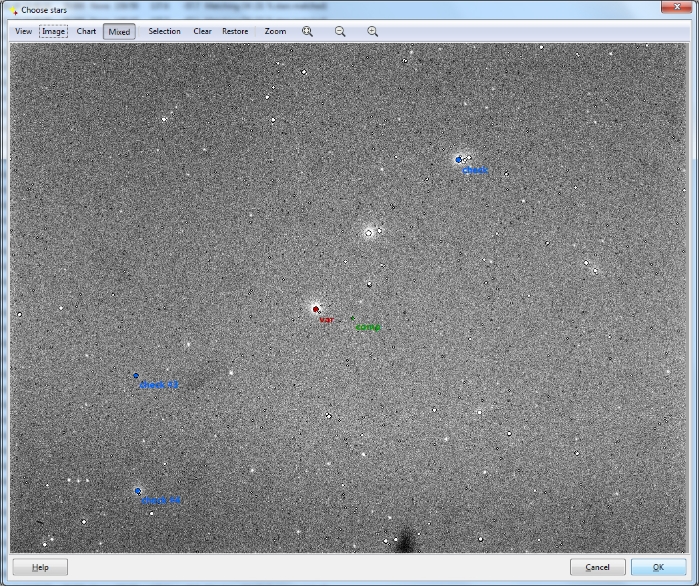Click Restore in the toolbar
Image resolution: width=699 pixels, height=586 pixels.
pos(235,31)
